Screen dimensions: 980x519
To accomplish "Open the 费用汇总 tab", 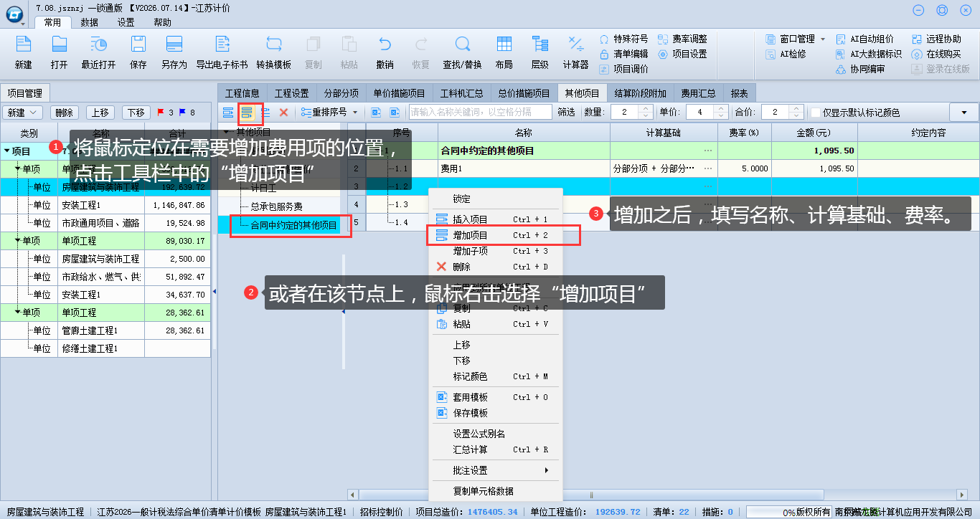I will pos(698,93).
